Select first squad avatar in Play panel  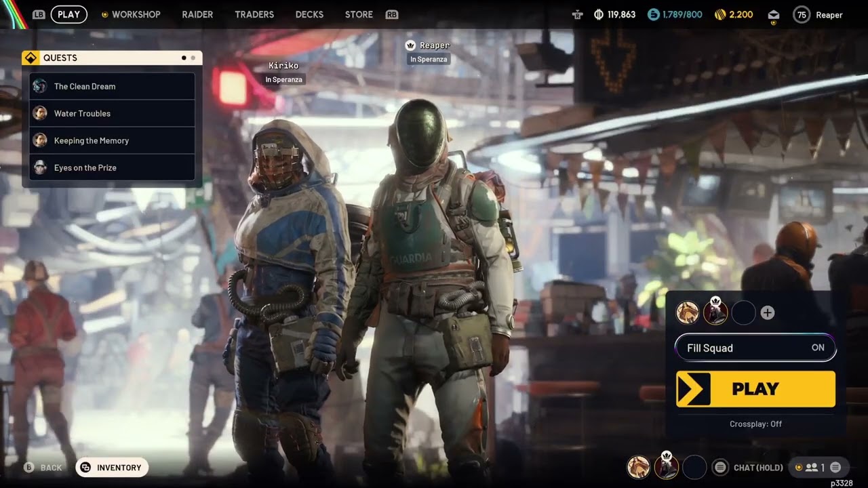(688, 312)
